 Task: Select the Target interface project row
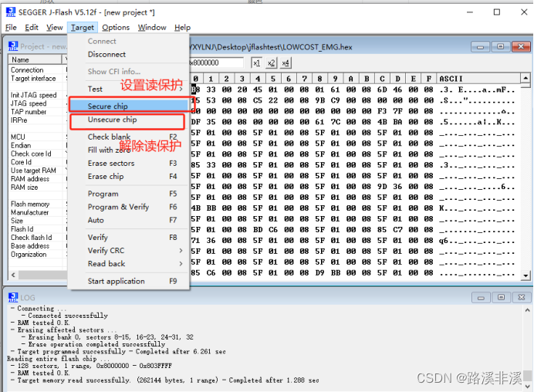(38, 79)
